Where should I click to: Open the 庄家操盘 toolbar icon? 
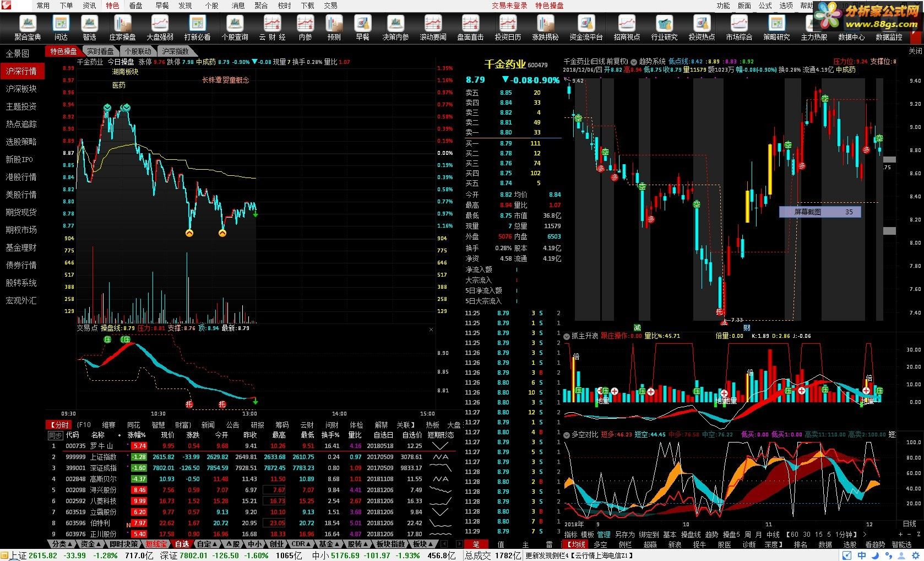(x=122, y=28)
